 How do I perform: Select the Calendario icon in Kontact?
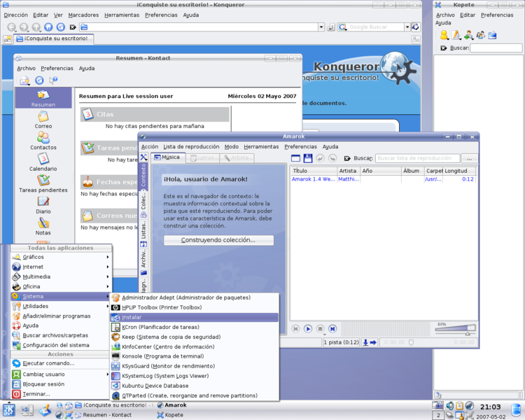coord(43,162)
